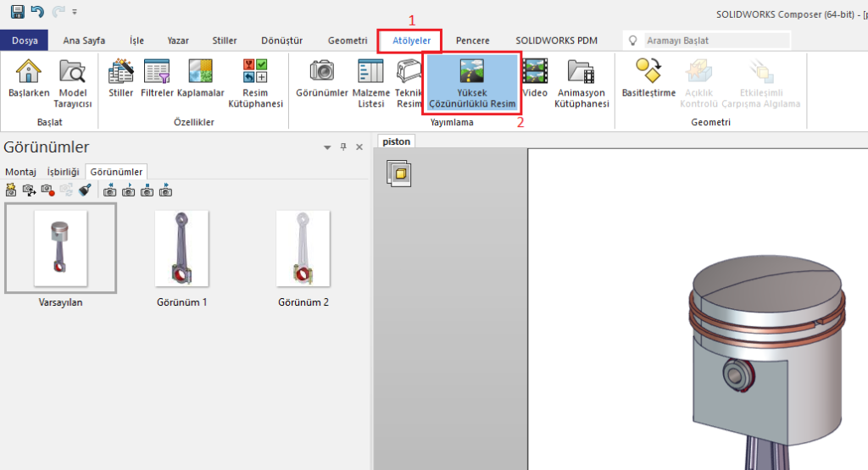Open the Basitleştirme geometry tool

coord(648,80)
